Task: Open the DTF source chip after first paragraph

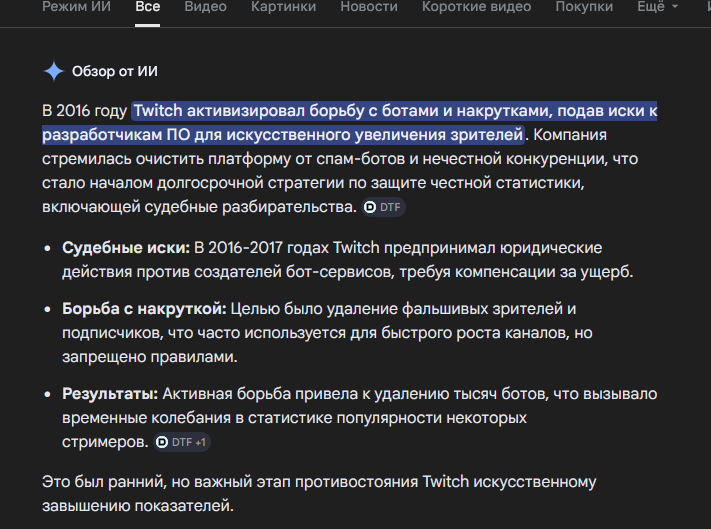Action: tap(384, 207)
